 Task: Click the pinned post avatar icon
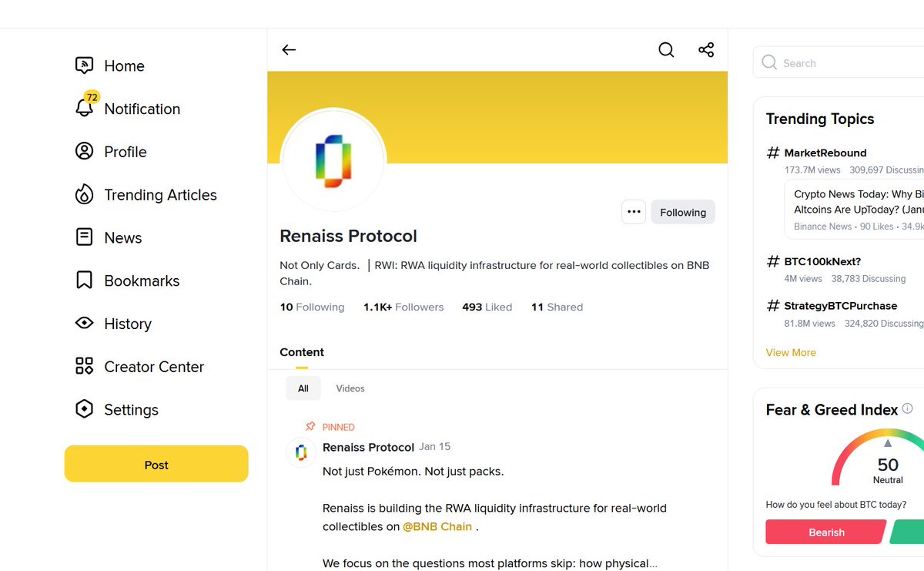coord(301,452)
